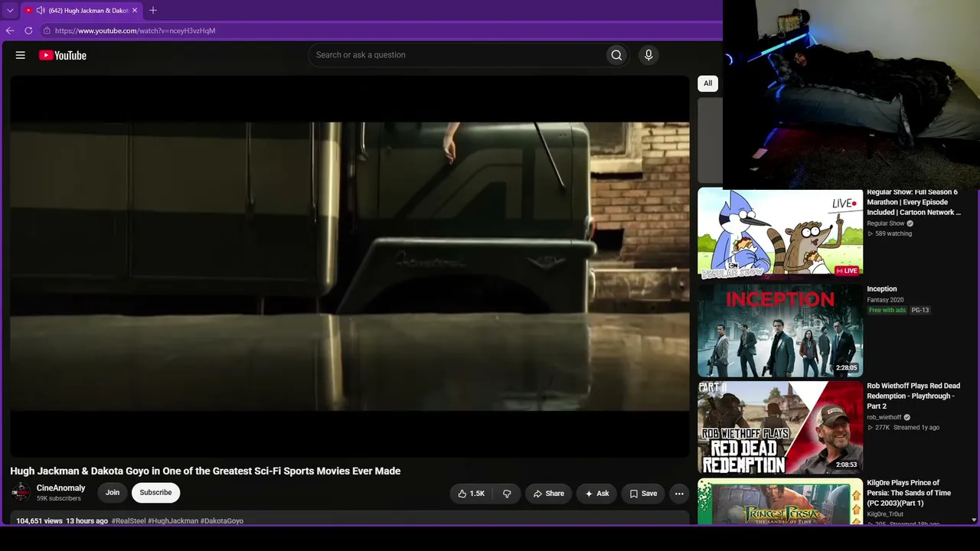The width and height of the screenshot is (980, 551).
Task: Mute the tab using the speaker icon
Action: tap(41, 11)
